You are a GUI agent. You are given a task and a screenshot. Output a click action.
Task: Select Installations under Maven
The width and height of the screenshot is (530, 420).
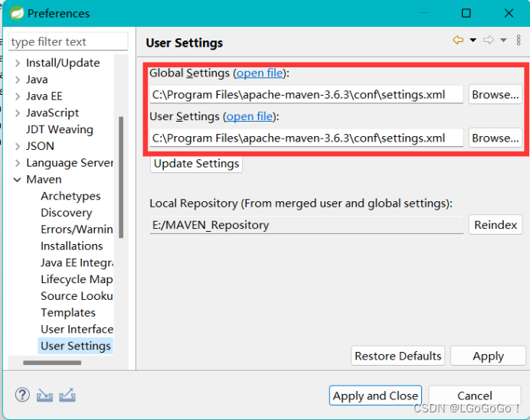[x=71, y=246]
